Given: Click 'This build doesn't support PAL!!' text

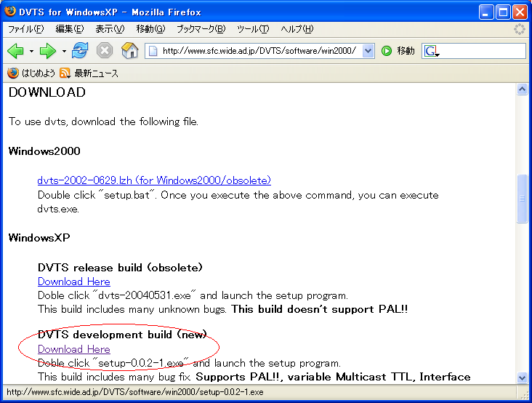Looking at the screenshot, I should pyautogui.click(x=319, y=309).
